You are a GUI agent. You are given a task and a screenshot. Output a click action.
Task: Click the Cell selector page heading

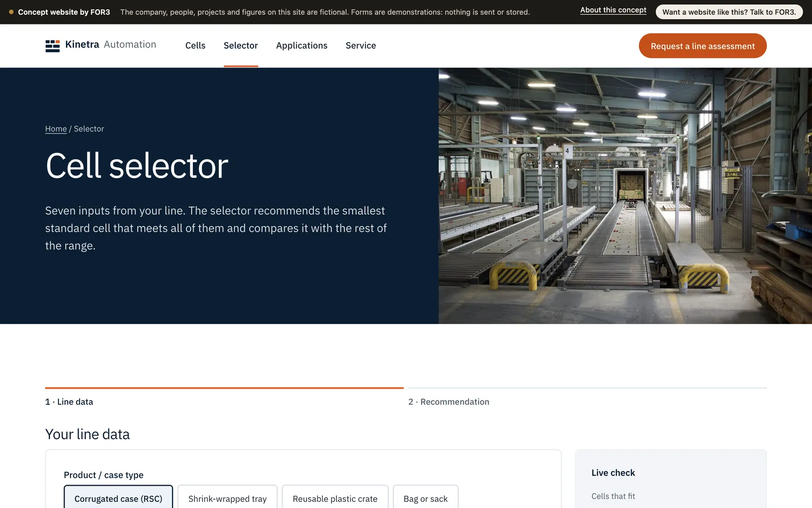point(137,166)
